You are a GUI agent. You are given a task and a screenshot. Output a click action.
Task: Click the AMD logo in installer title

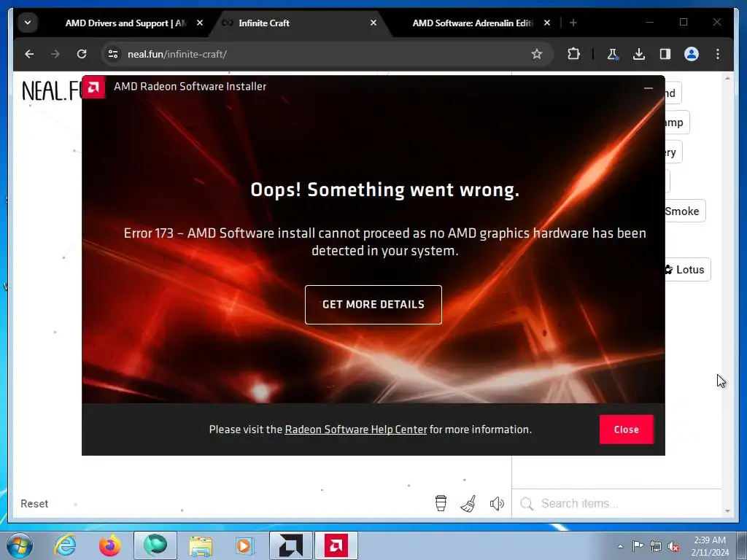[93, 87]
